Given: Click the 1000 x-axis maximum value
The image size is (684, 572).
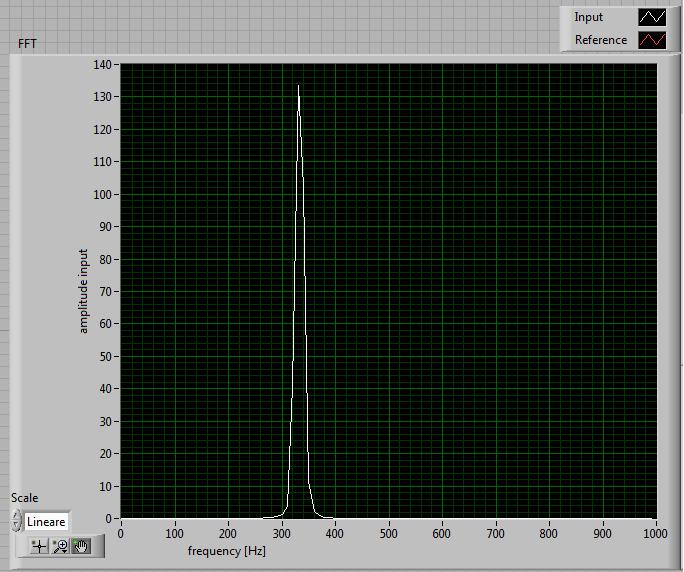Looking at the screenshot, I should [x=655, y=534].
